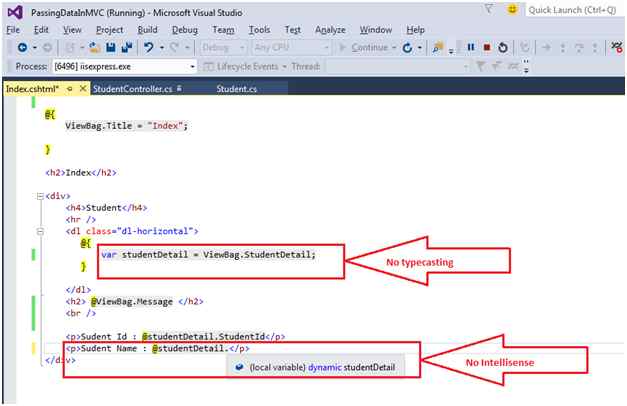Screen dimensions: 627x406
Task: Open the Undo history dropdown arrow
Action: click(x=162, y=48)
